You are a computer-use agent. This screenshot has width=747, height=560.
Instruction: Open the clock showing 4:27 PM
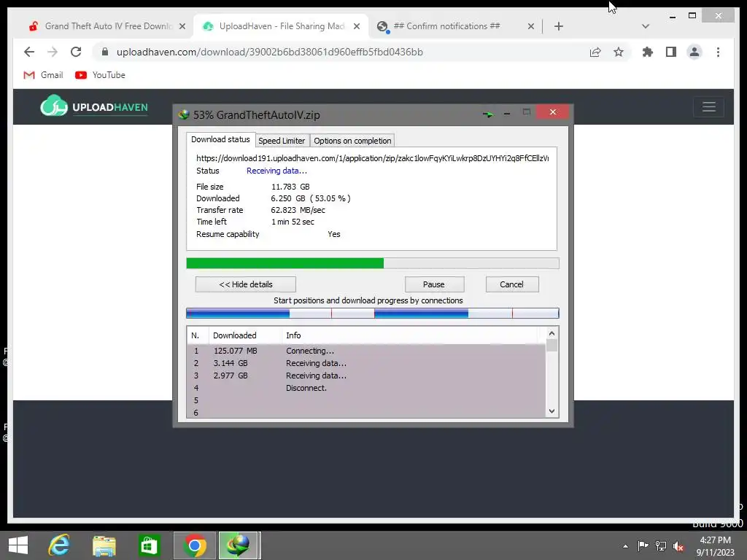pyautogui.click(x=715, y=545)
